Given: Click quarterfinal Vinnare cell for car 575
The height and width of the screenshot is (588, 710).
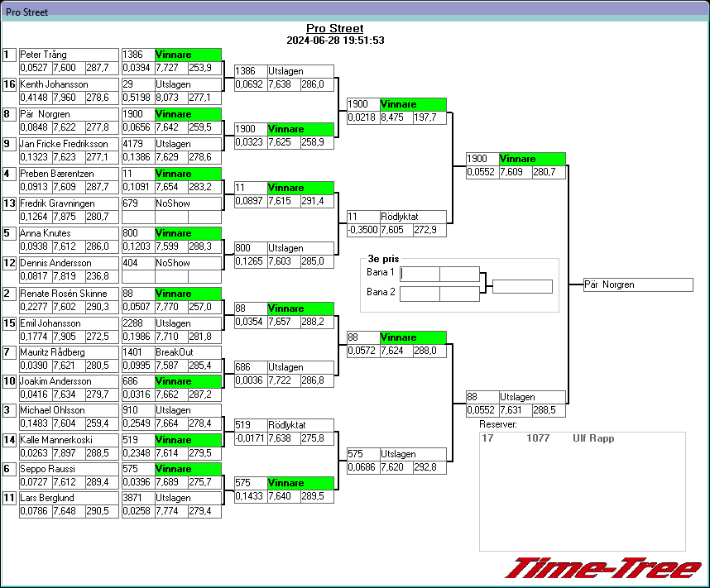Looking at the screenshot, I should coord(300,484).
